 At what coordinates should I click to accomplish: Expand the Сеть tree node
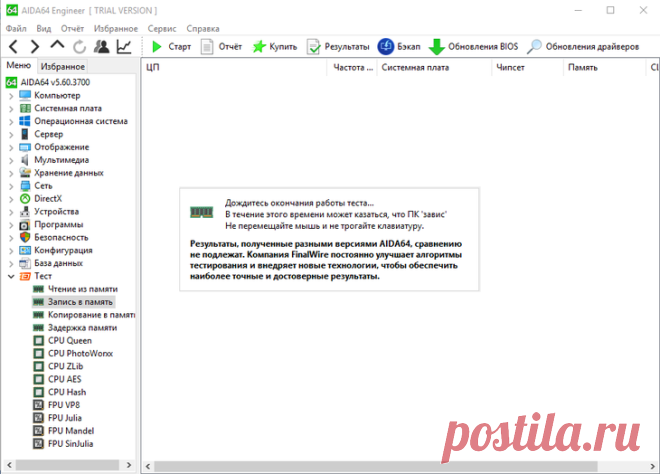[x=11, y=186]
